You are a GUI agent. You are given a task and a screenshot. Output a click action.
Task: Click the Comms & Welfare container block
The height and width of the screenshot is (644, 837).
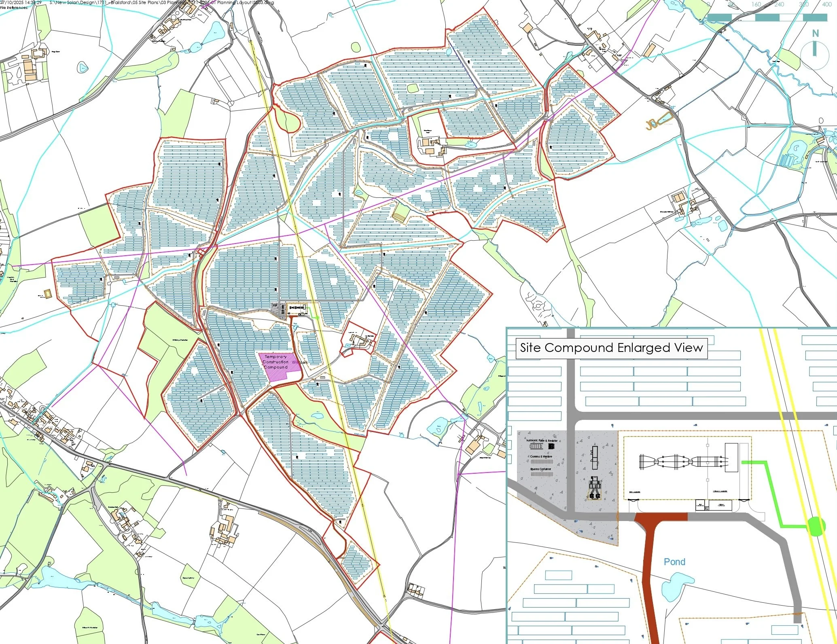[541, 462]
